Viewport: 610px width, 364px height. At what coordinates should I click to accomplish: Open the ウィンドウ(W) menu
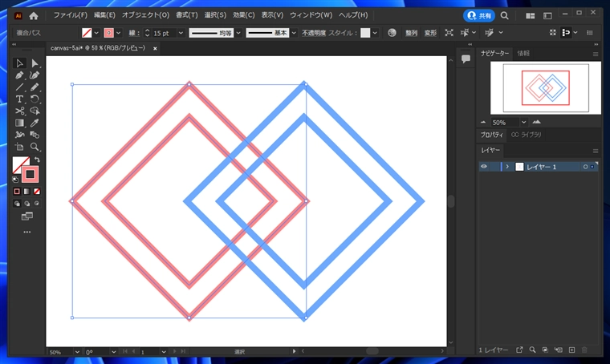pyautogui.click(x=311, y=15)
